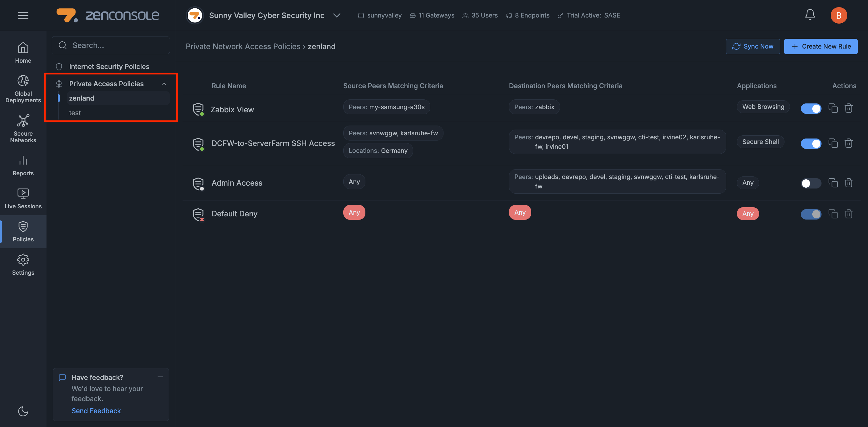Delete the Default Deny rule
Image resolution: width=868 pixels, height=427 pixels.
coord(848,214)
